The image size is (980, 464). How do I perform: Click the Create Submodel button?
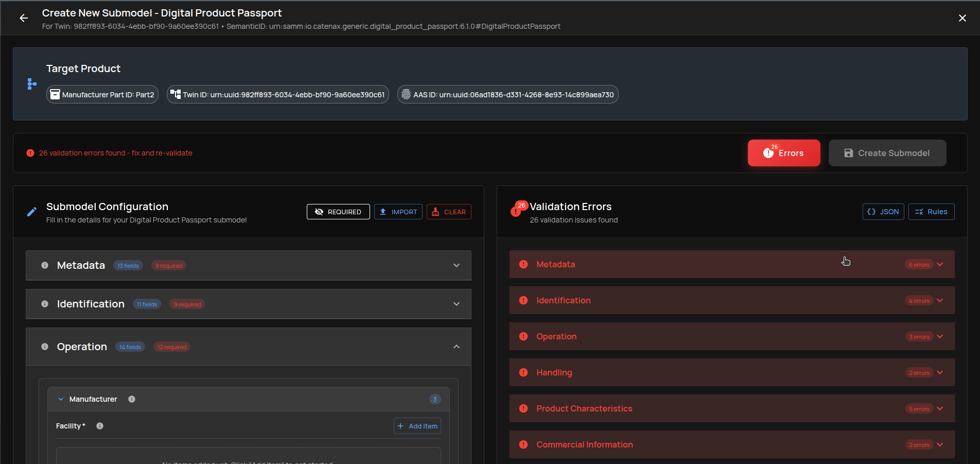(x=887, y=153)
